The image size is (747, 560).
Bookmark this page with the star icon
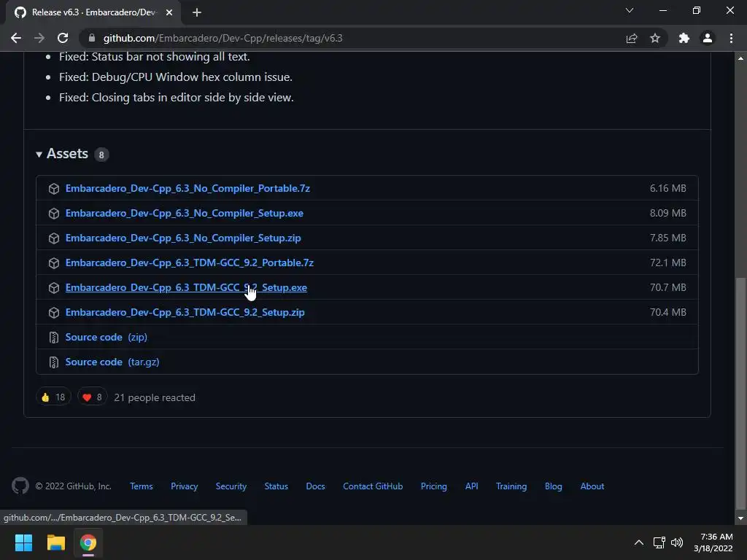655,38
